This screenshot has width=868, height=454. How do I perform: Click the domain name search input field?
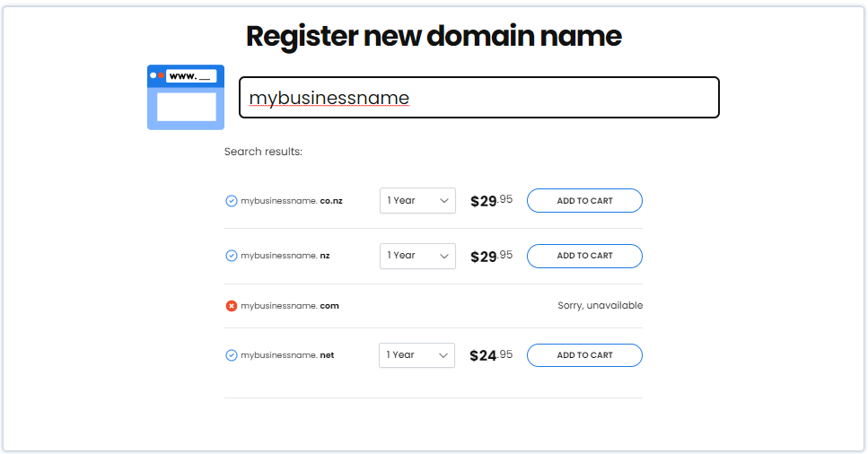[478, 98]
